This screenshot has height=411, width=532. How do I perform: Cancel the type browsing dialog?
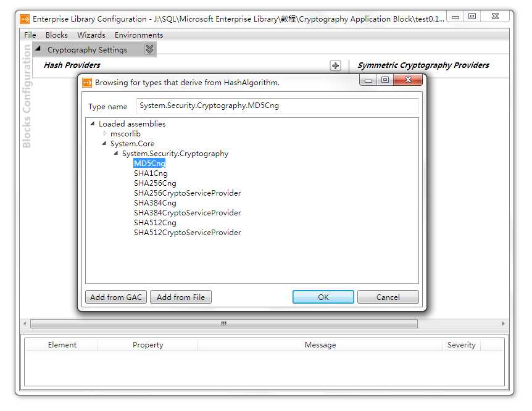388,297
